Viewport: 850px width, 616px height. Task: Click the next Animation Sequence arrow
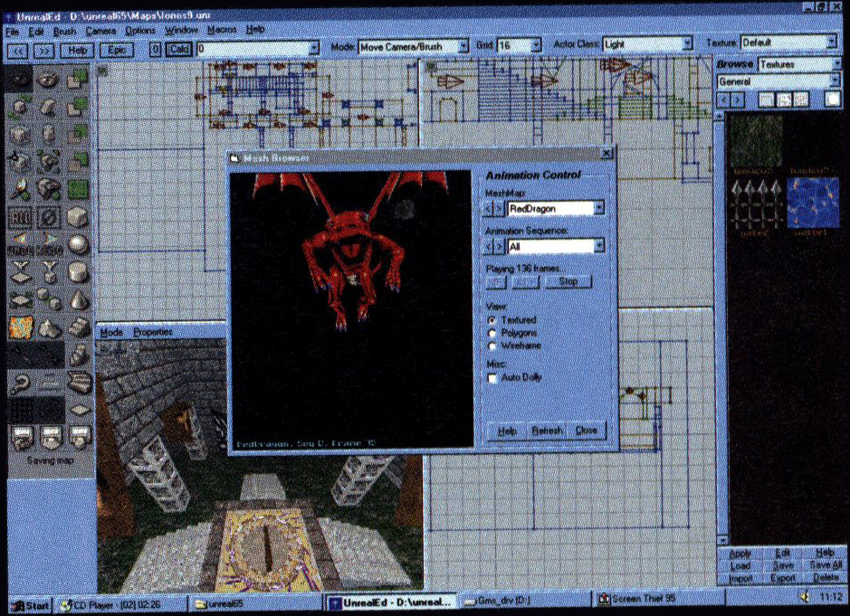500,247
